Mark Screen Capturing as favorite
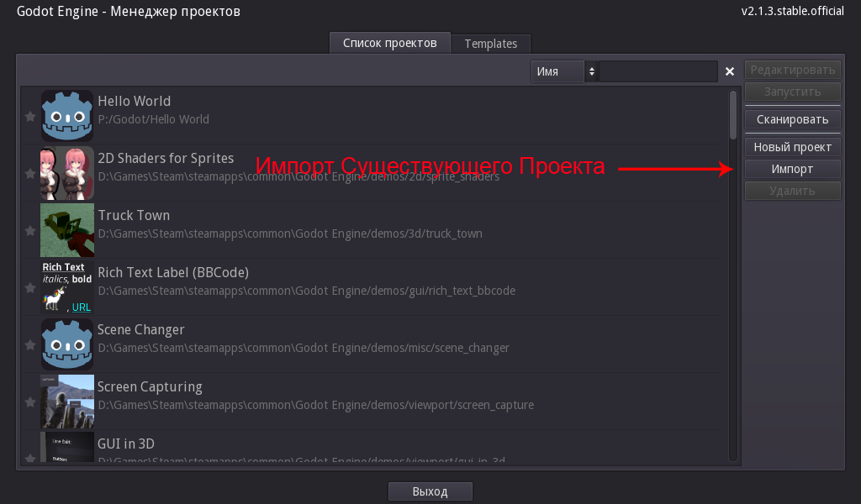The image size is (861, 504). click(x=30, y=402)
